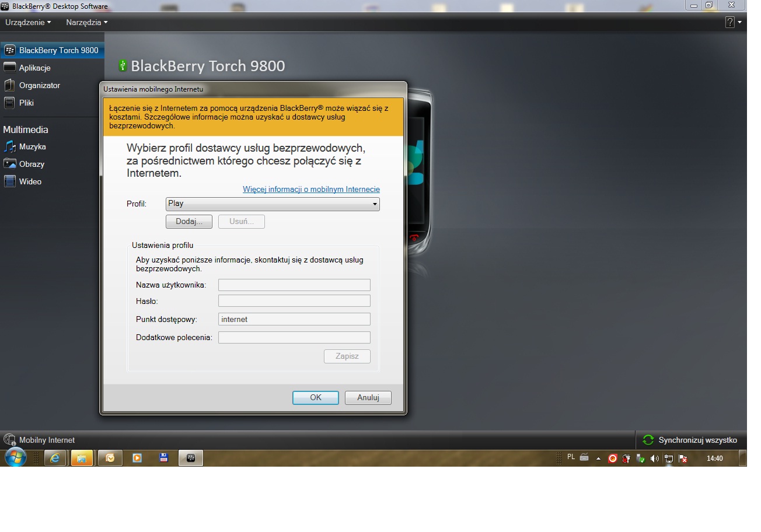Screen dimensions: 761x532
Task: Expand hidden icons in system tray
Action: 599,459
